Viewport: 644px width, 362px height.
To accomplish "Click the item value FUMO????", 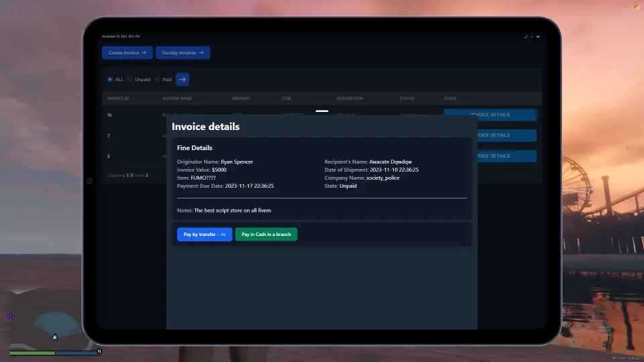I will (x=203, y=178).
